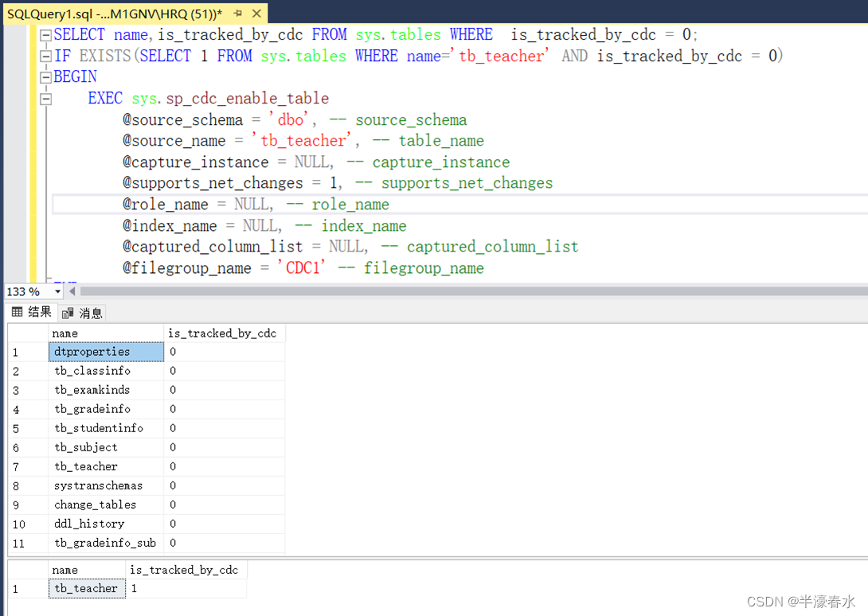
Task: Click the left scroll arrow in the editor
Action: coord(71,291)
